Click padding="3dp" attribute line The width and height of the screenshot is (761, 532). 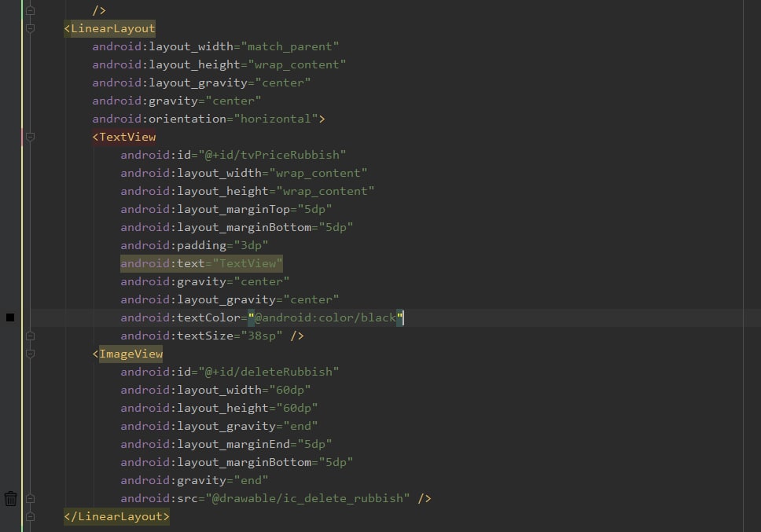(x=194, y=245)
